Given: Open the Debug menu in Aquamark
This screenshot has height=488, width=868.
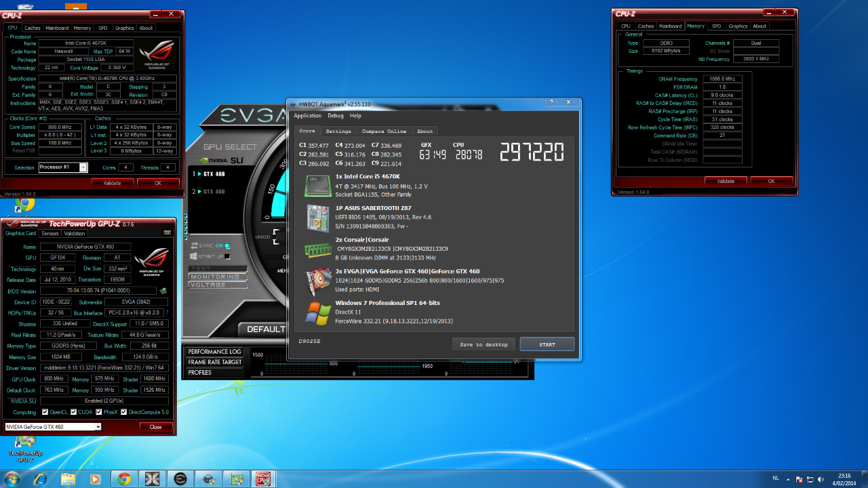Looking at the screenshot, I should 336,116.
